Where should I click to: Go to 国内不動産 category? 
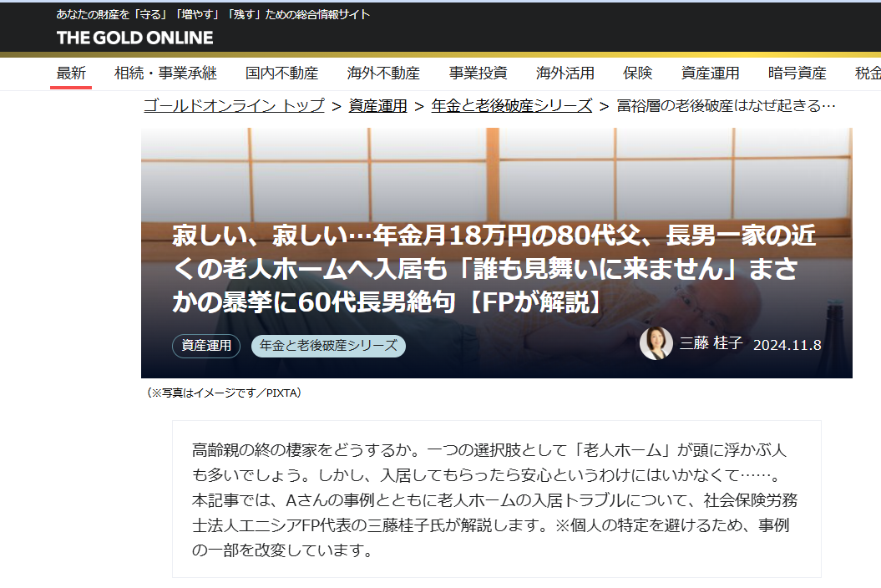click(281, 73)
